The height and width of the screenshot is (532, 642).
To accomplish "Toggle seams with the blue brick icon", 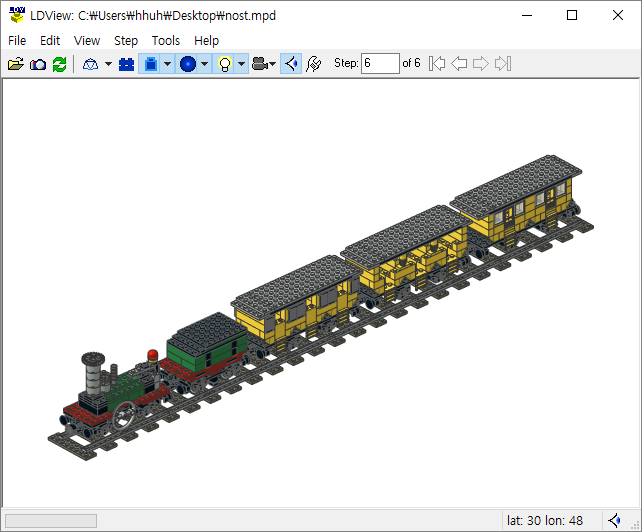I will pyautogui.click(x=127, y=64).
